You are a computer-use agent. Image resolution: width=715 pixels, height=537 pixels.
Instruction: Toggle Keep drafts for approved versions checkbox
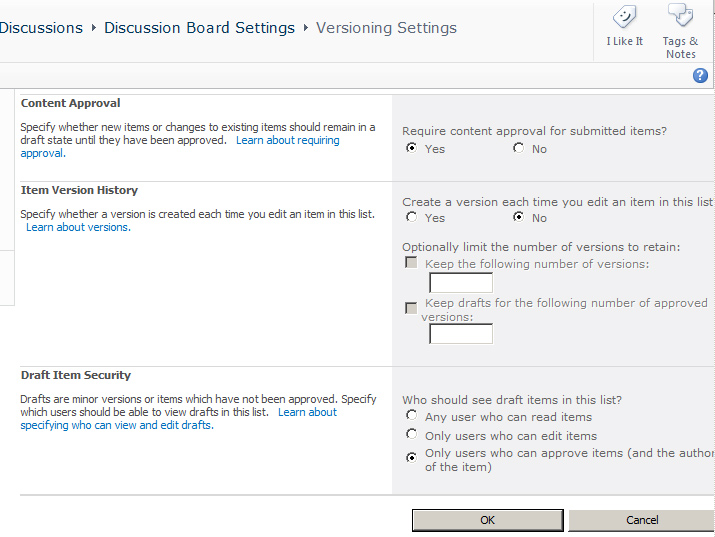coord(411,308)
